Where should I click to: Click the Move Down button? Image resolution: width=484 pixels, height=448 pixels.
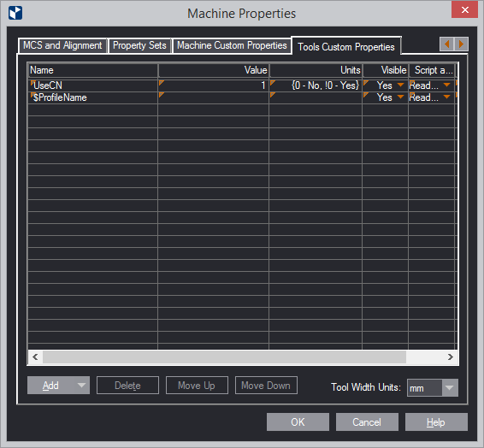coord(266,386)
